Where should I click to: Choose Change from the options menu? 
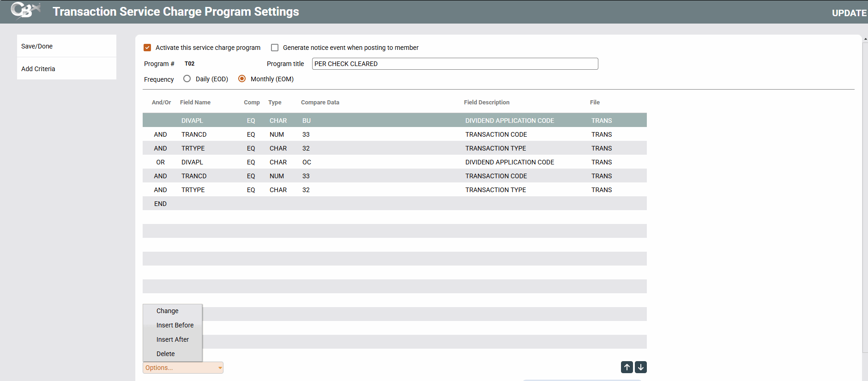coord(167,311)
